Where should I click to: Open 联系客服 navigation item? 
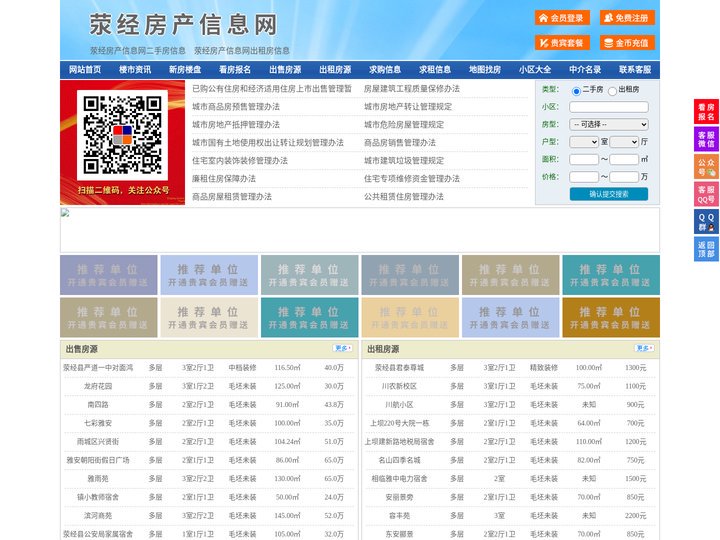click(635, 70)
